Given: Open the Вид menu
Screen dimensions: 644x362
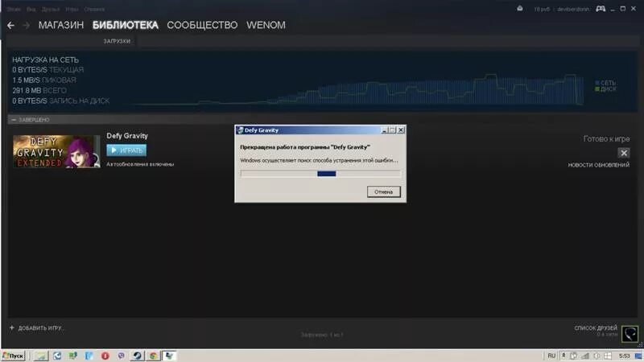Looking at the screenshot, I should pyautogui.click(x=31, y=9).
